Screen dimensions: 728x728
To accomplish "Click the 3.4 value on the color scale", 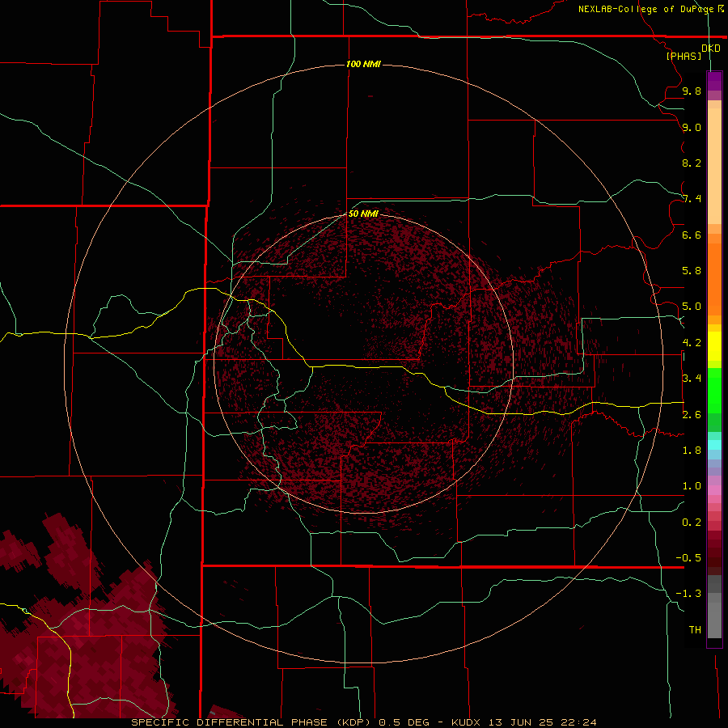I will [x=692, y=379].
